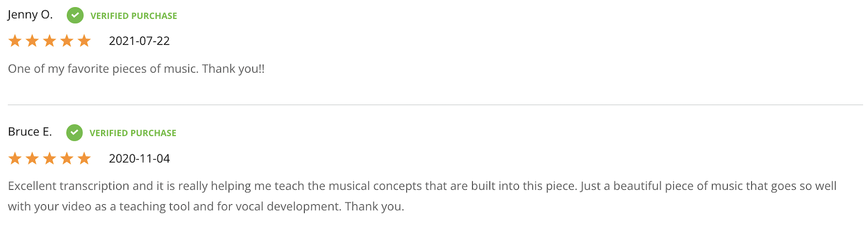
Task: Click the 2020-11-04 review date
Action: point(139,159)
